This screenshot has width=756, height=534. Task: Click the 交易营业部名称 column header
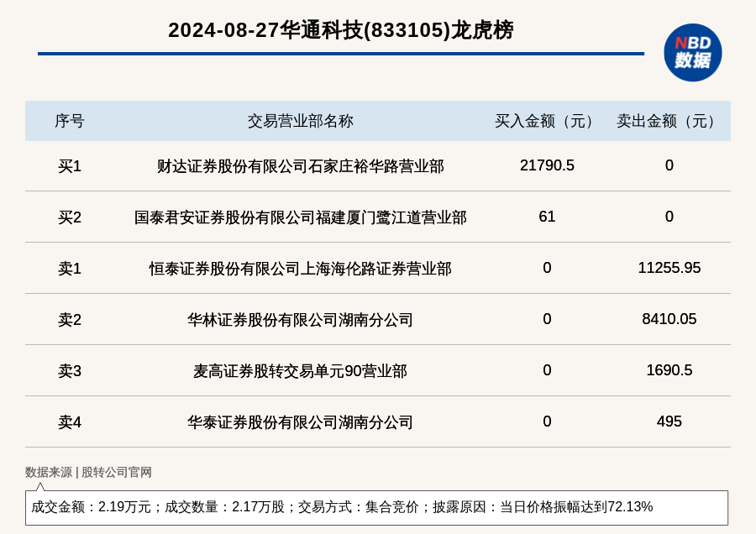[301, 121]
